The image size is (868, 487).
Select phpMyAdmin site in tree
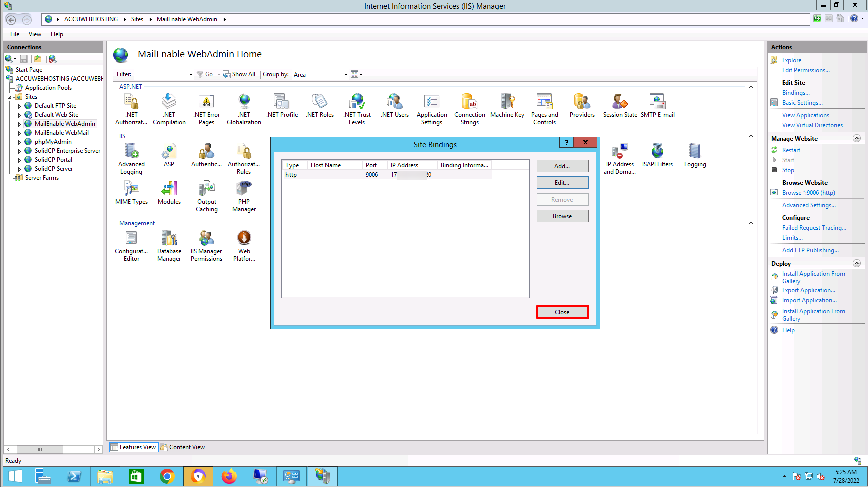pos(53,142)
